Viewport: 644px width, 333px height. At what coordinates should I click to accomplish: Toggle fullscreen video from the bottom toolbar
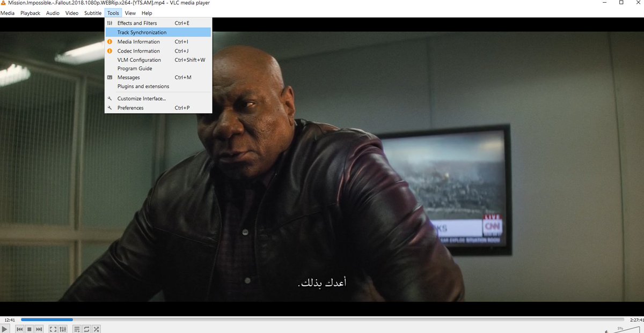(x=53, y=329)
